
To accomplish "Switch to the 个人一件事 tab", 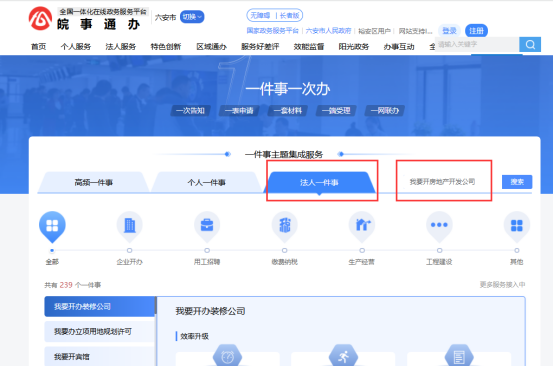I will pos(207,182).
